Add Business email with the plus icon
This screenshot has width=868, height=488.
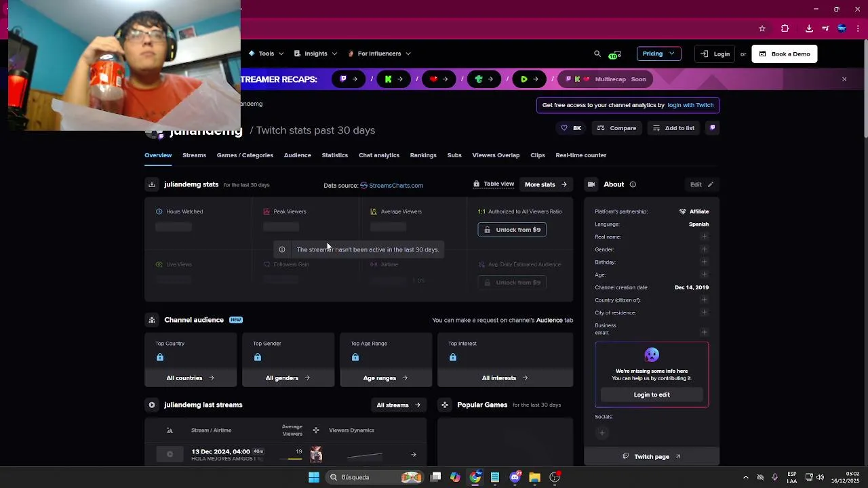point(704,332)
